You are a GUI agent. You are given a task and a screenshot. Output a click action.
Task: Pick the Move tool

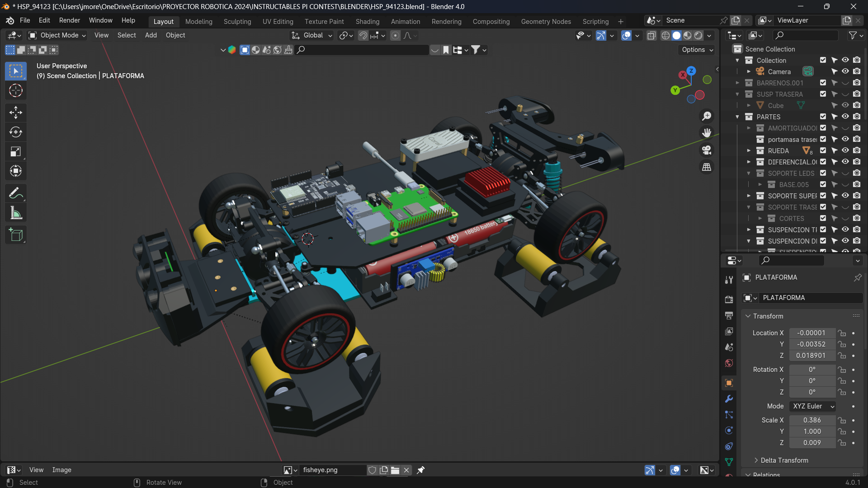point(16,113)
